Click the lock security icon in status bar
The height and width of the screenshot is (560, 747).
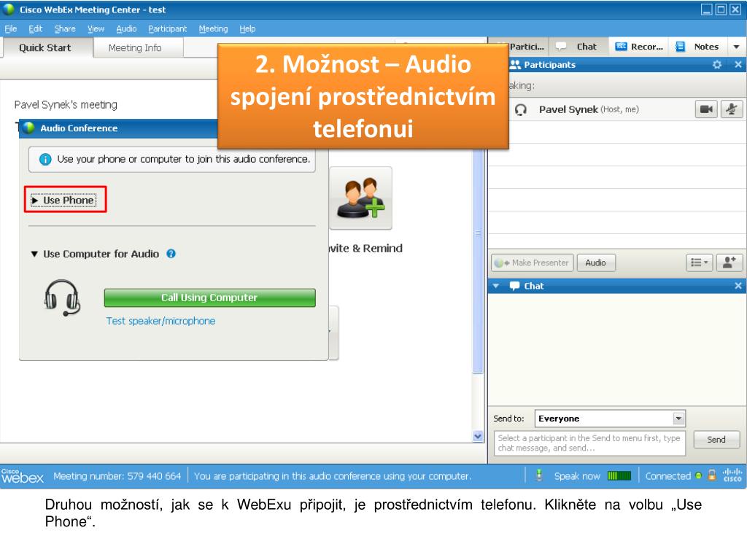tap(712, 475)
